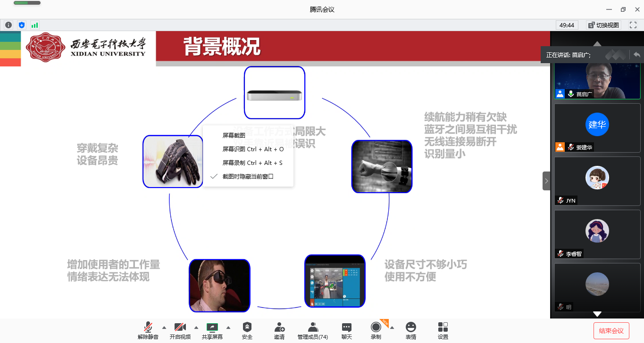
Task: Turn on camera with 开启视频
Action: coord(180,330)
